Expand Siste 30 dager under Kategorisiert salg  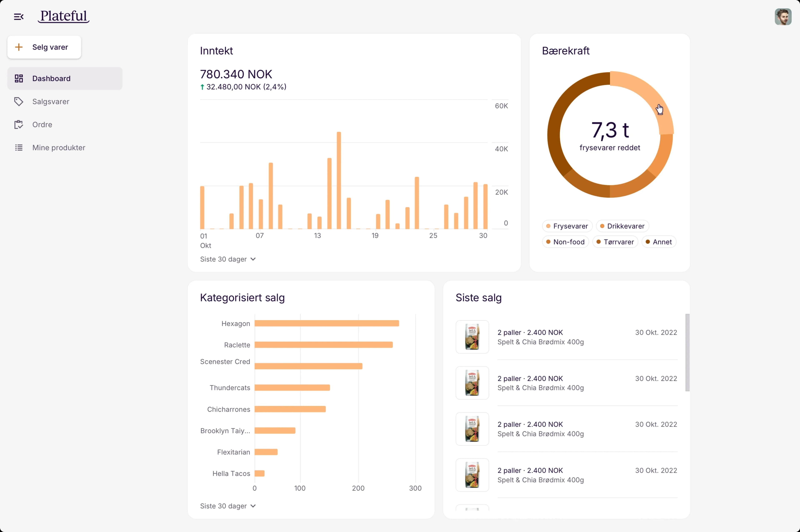[x=228, y=506]
